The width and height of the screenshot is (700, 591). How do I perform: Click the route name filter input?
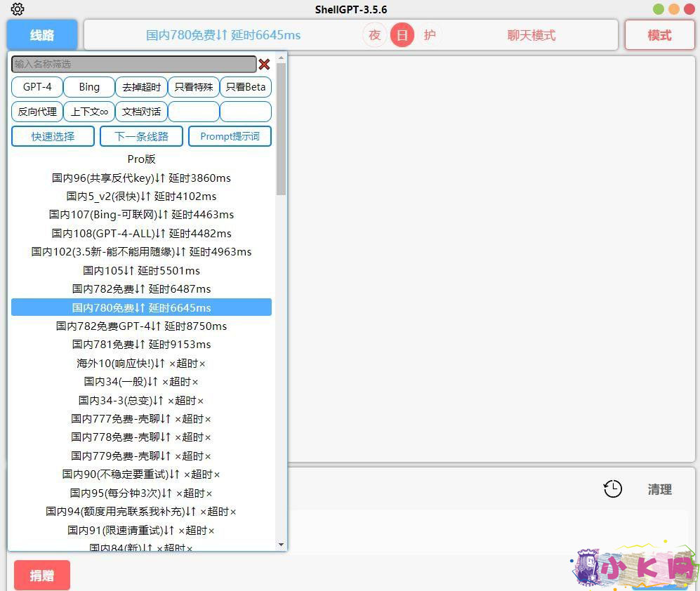[133, 65]
